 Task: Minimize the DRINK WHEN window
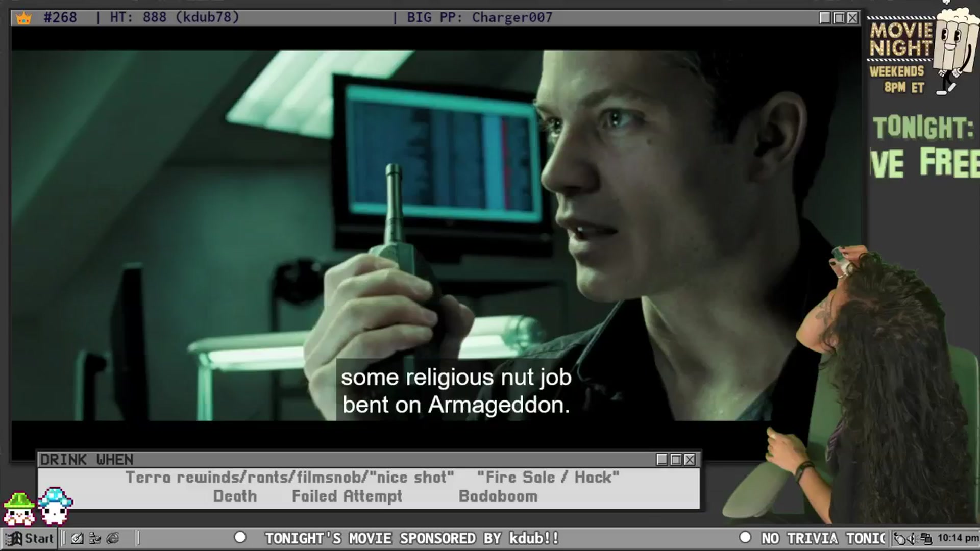[662, 460]
